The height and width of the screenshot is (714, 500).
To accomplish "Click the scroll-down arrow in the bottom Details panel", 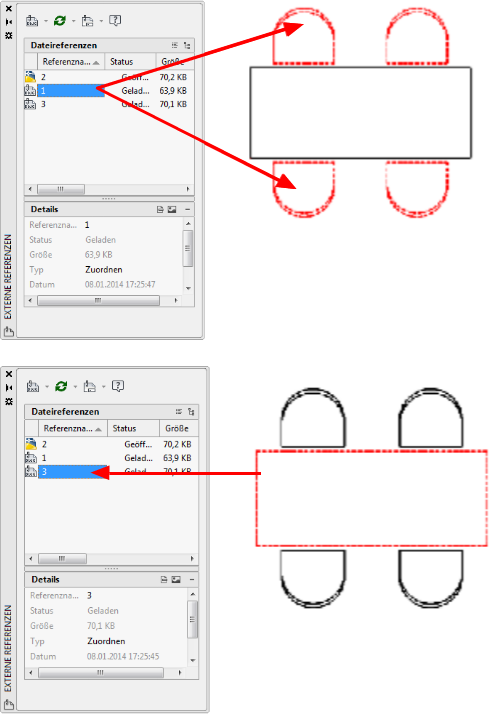I will (193, 660).
